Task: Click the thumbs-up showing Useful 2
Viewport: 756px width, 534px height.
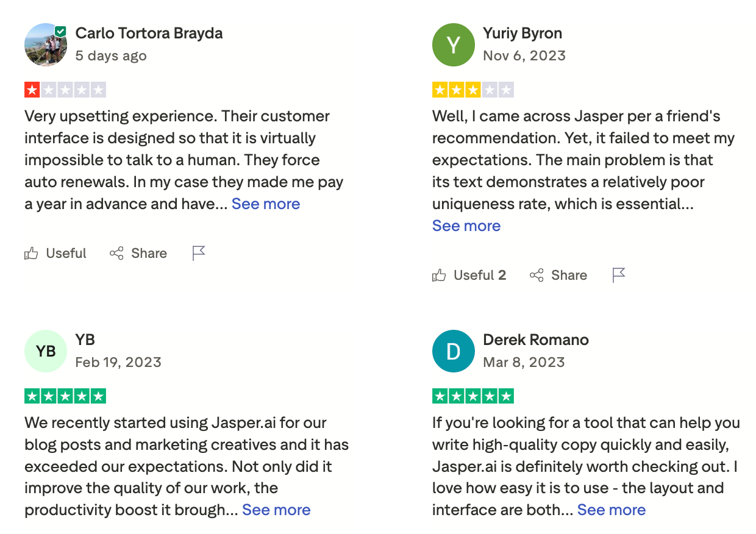Action: (x=469, y=275)
